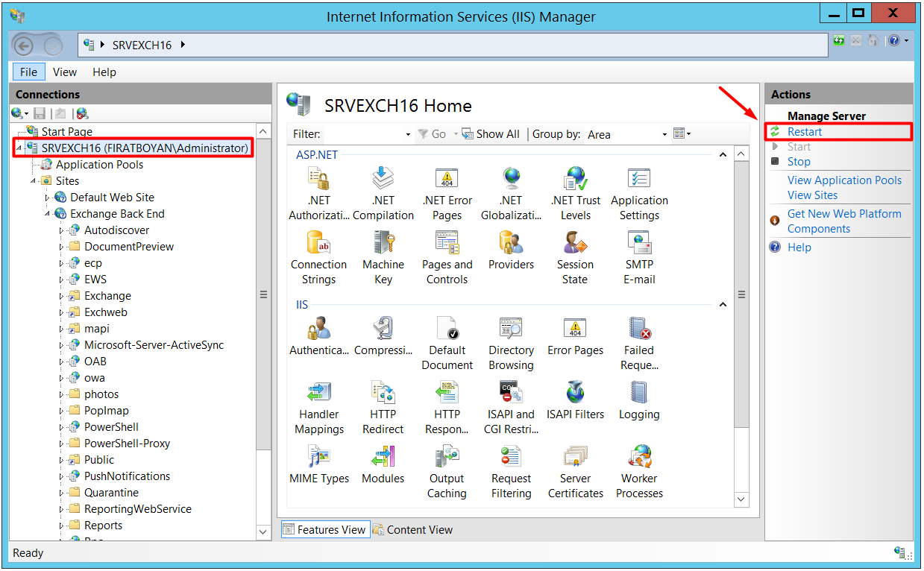This screenshot has width=924, height=571.
Task: Open the Logging feature
Action: point(640,400)
